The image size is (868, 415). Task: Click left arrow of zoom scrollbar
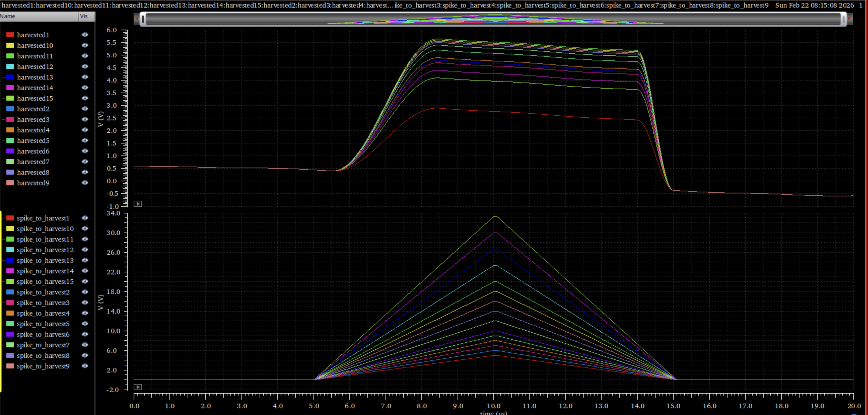136,19
